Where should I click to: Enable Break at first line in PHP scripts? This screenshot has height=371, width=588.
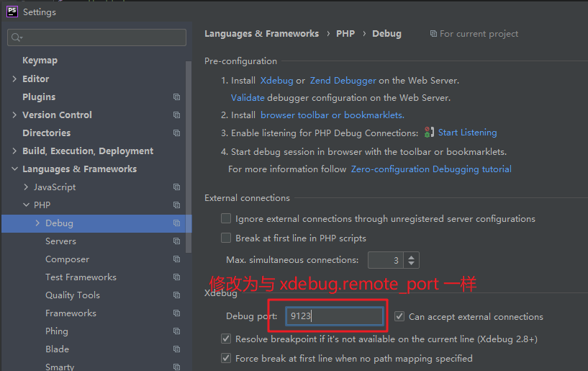coord(227,238)
